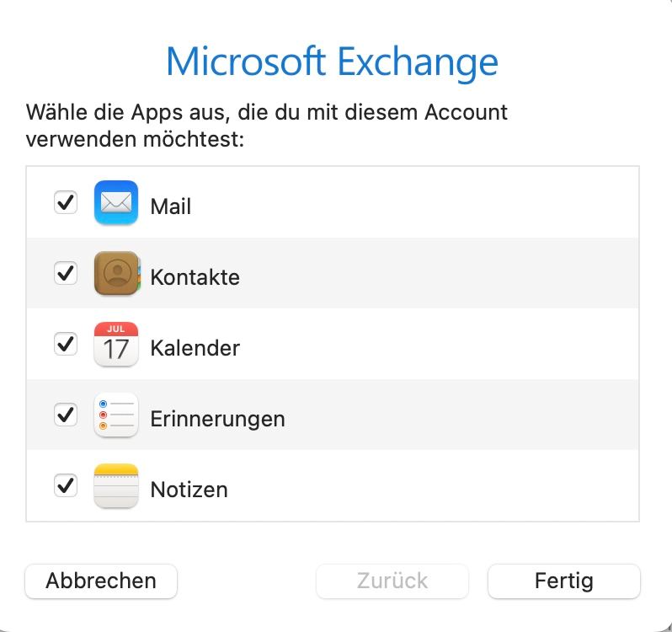Click the Kontakte address book icon
This screenshot has width=672, height=632.
click(x=117, y=273)
